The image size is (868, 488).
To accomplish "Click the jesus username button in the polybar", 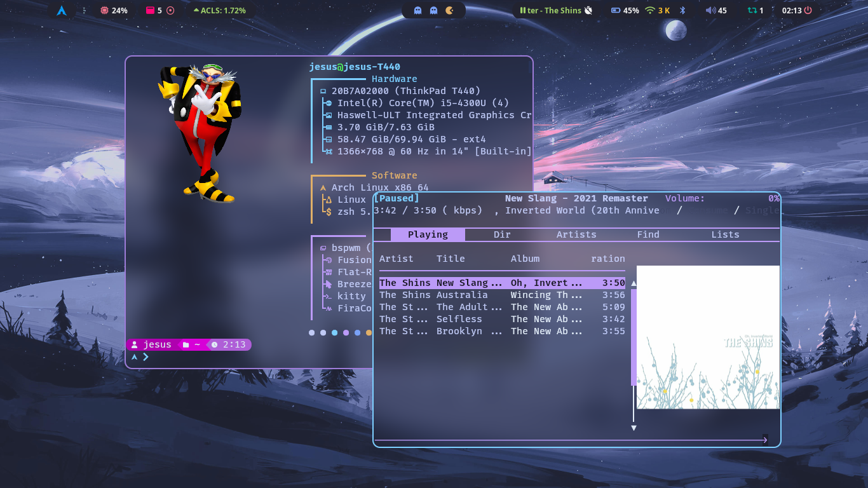I will 151,344.
